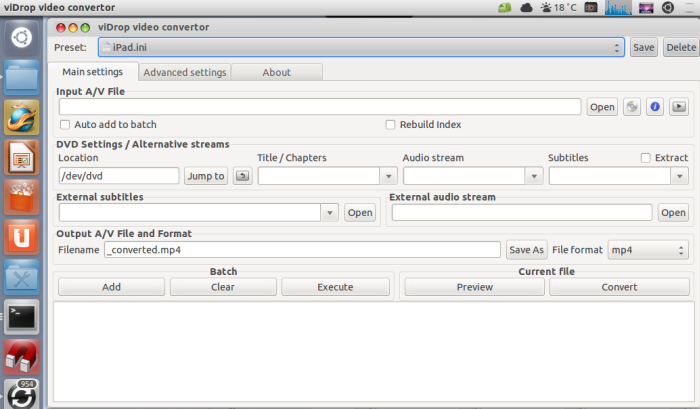Viewport: 700px width, 409px height.
Task: Open weather indicator showing 18 °C
Action: 558,8
